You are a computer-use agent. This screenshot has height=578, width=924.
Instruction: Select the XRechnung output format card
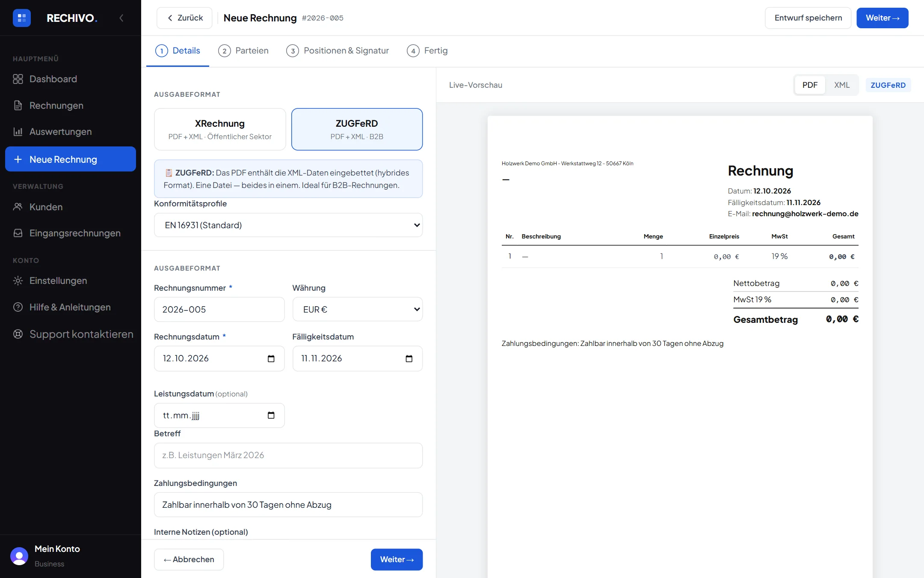pyautogui.click(x=220, y=129)
